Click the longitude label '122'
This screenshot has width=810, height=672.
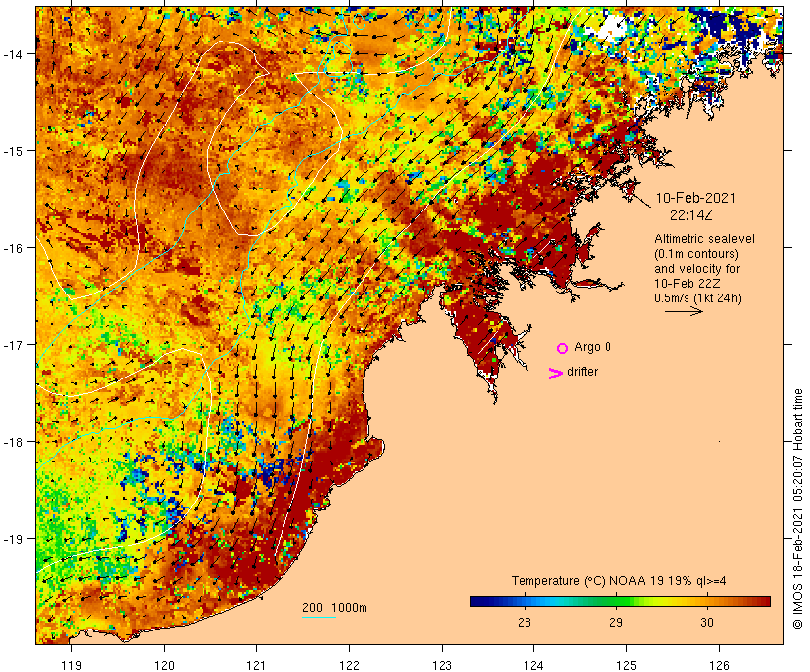pos(349,665)
